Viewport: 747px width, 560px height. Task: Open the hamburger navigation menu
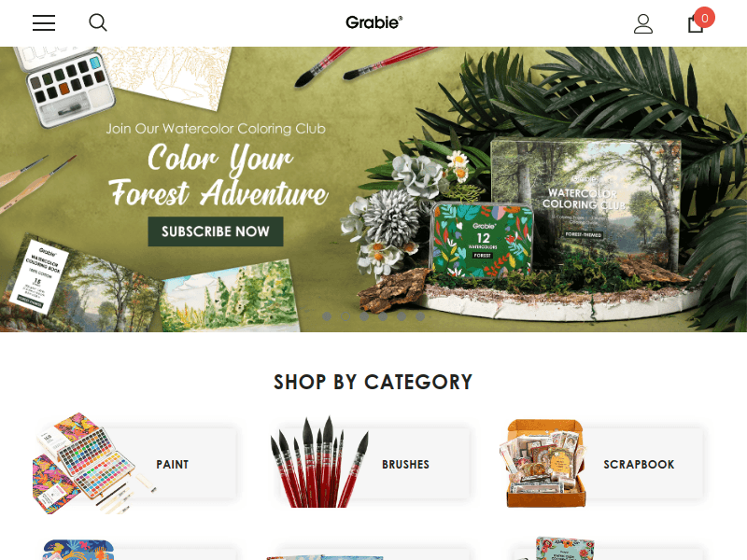pyautogui.click(x=44, y=22)
